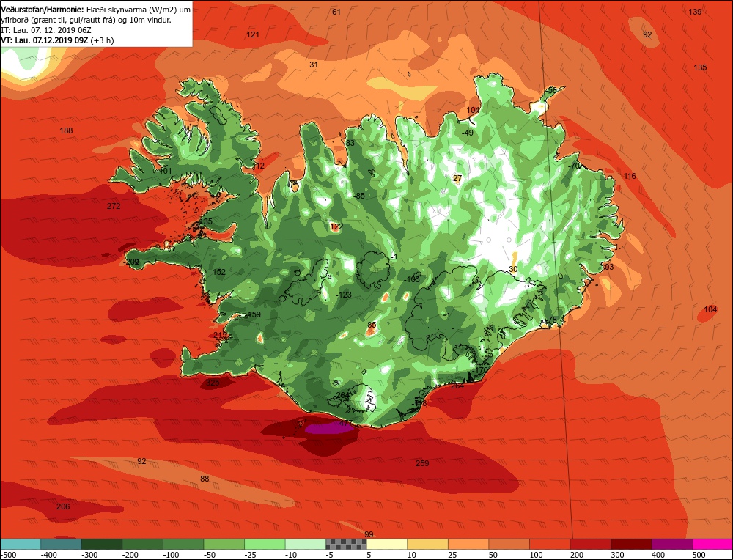Select legend swatch between 10 and 25
Screen dimensions: 733x560
(428, 544)
